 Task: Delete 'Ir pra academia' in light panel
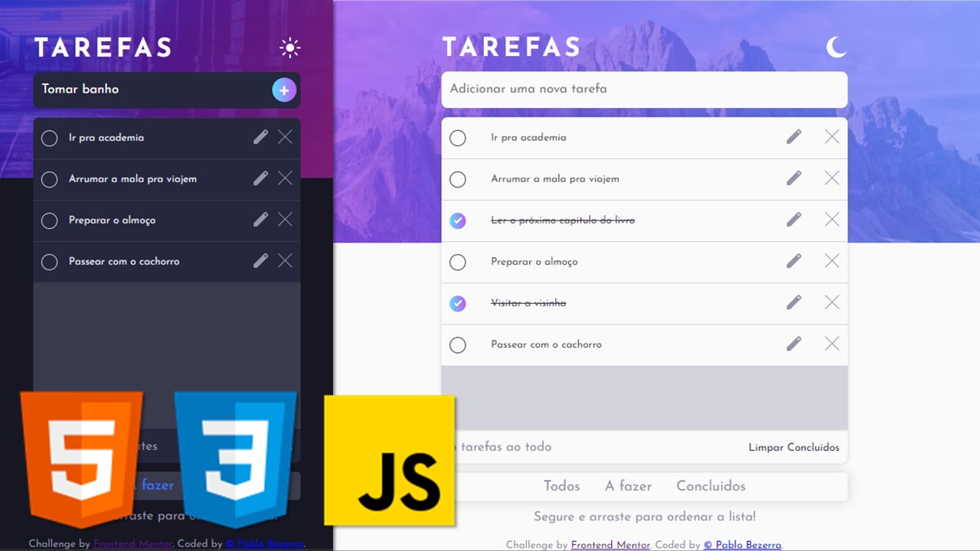point(832,137)
